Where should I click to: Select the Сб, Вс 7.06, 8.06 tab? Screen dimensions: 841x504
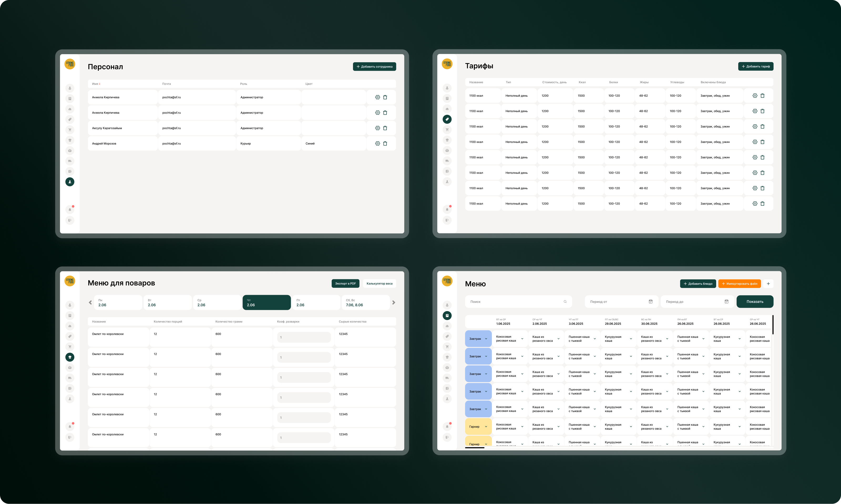(x=366, y=303)
